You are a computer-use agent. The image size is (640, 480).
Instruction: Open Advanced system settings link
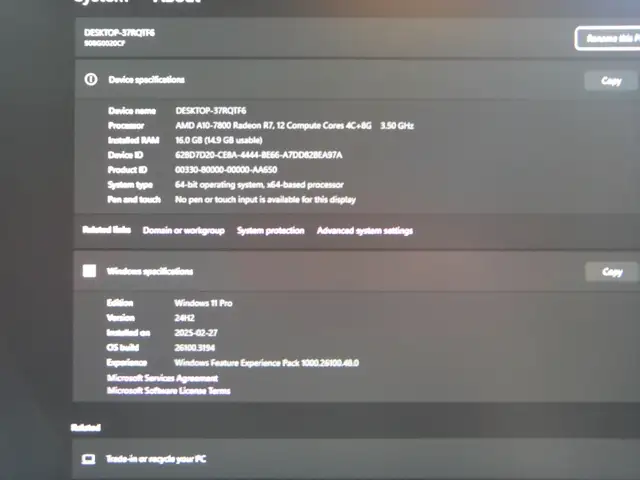365,231
